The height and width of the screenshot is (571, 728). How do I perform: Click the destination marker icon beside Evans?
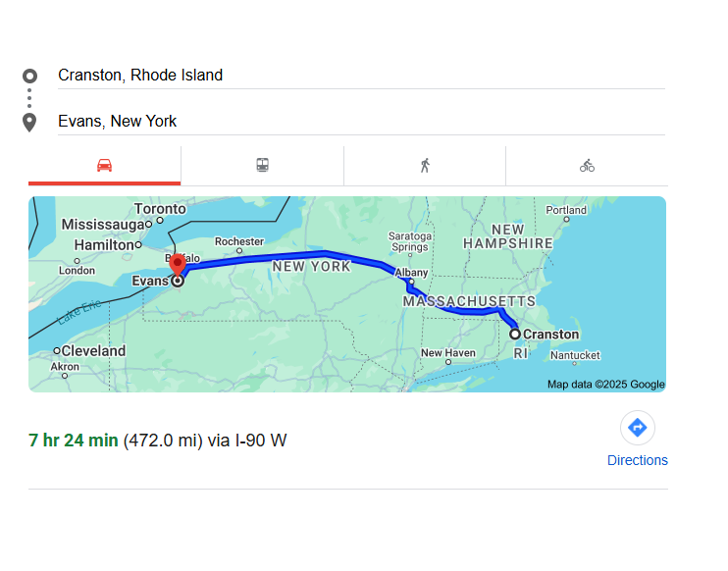pyautogui.click(x=29, y=122)
